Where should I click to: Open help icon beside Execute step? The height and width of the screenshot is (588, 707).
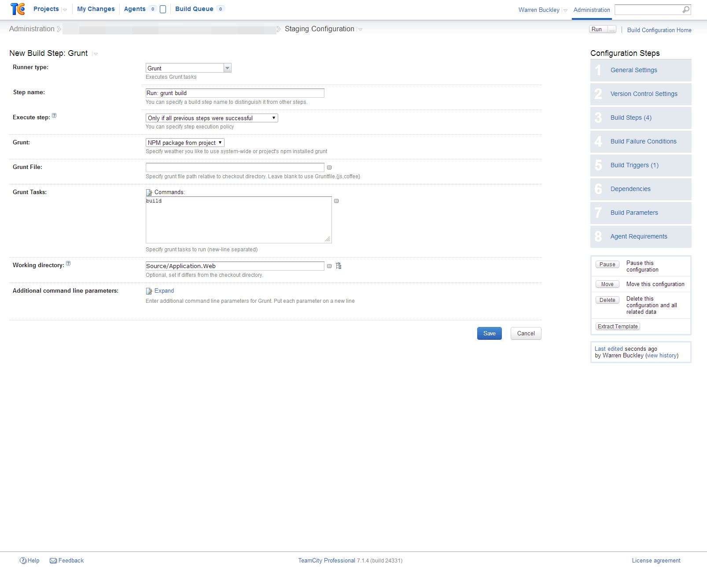coord(54,116)
